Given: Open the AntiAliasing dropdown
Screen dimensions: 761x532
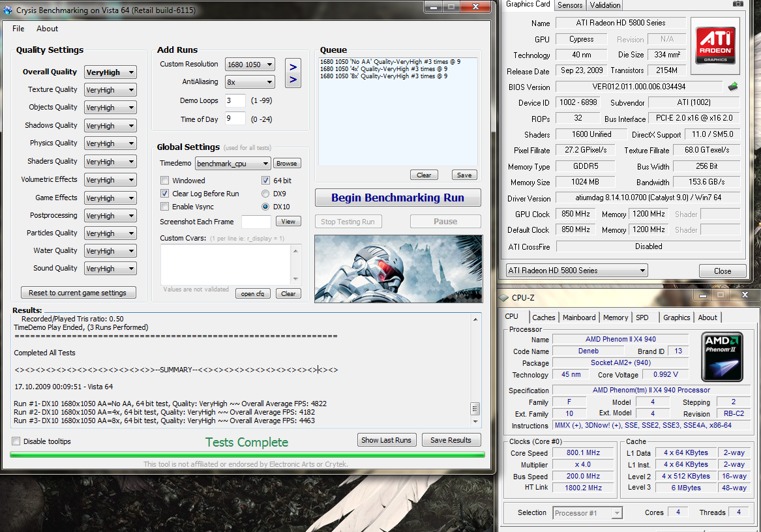Looking at the screenshot, I should point(250,82).
